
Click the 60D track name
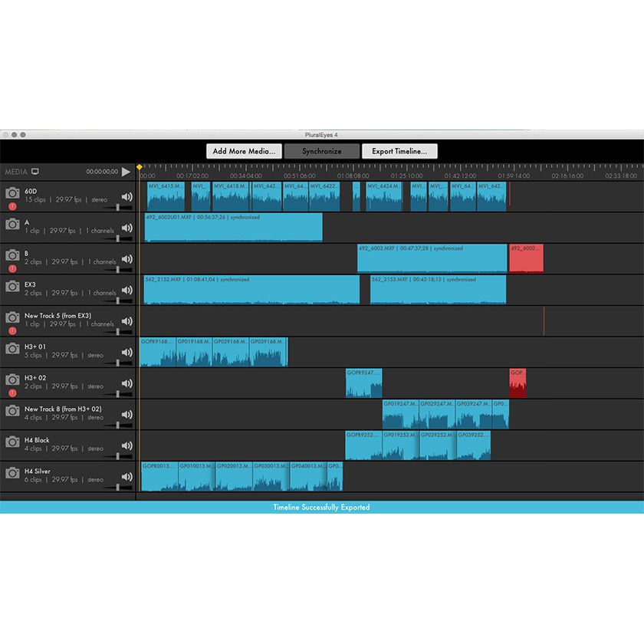tap(31, 191)
